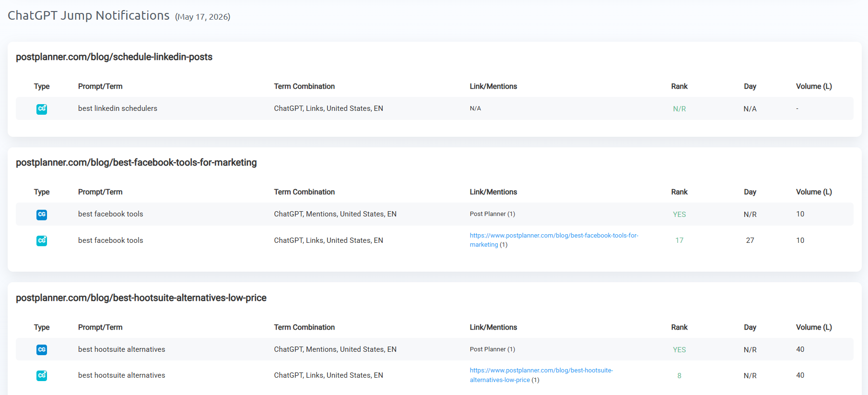Image resolution: width=868 pixels, height=395 pixels.
Task: Click 'Post Planner (1)' in the best facebook tools row
Action: click(x=493, y=214)
